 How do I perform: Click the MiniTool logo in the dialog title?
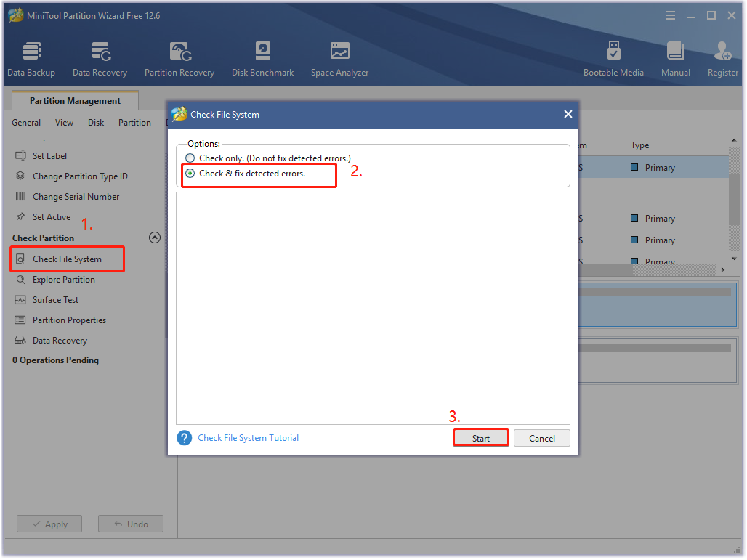179,114
